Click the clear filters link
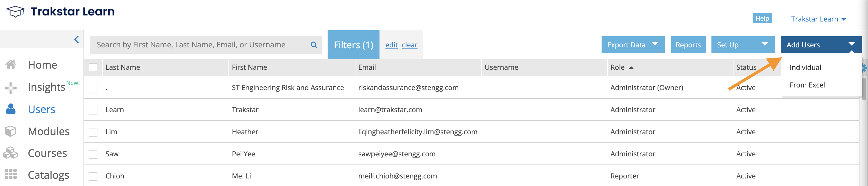The image size is (868, 186). point(409,45)
